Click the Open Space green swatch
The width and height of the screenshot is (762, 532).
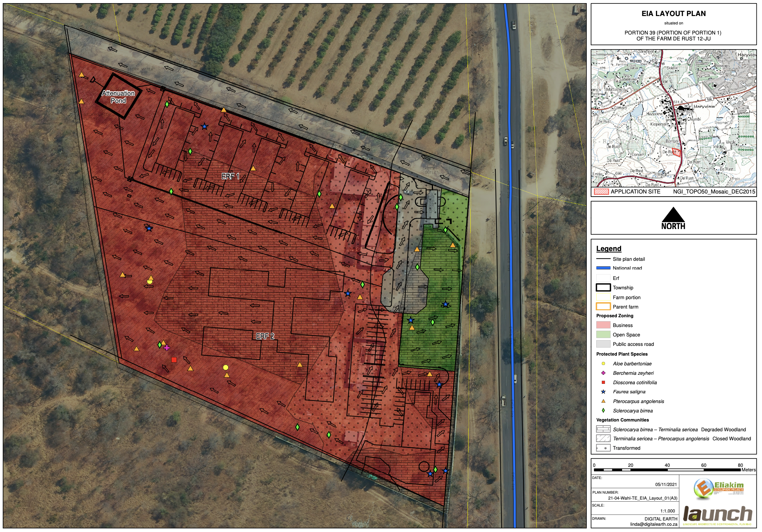click(x=603, y=335)
